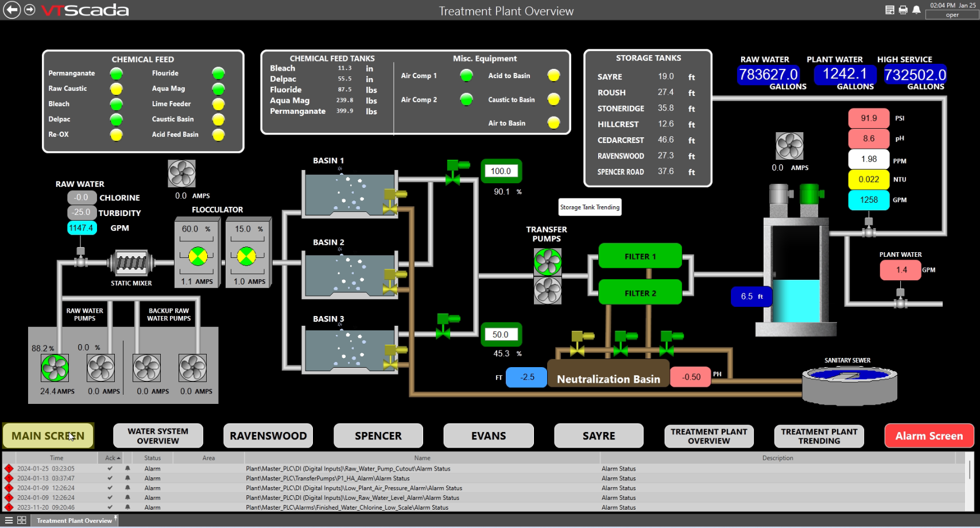980x528 pixels.
Task: Open the hamburger page menu bottom left
Action: tap(9, 521)
